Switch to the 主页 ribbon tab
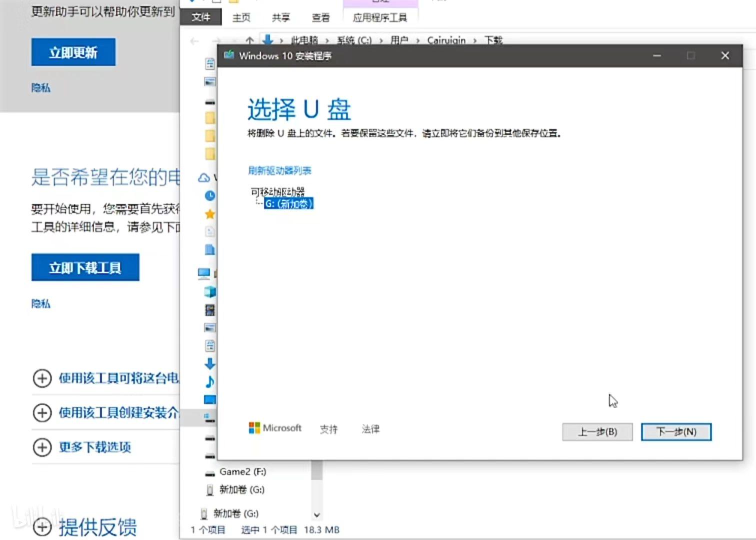 coord(241,17)
